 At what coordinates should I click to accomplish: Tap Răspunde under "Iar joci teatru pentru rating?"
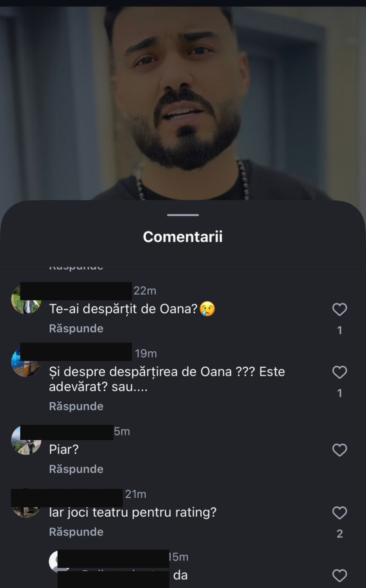[x=76, y=532]
